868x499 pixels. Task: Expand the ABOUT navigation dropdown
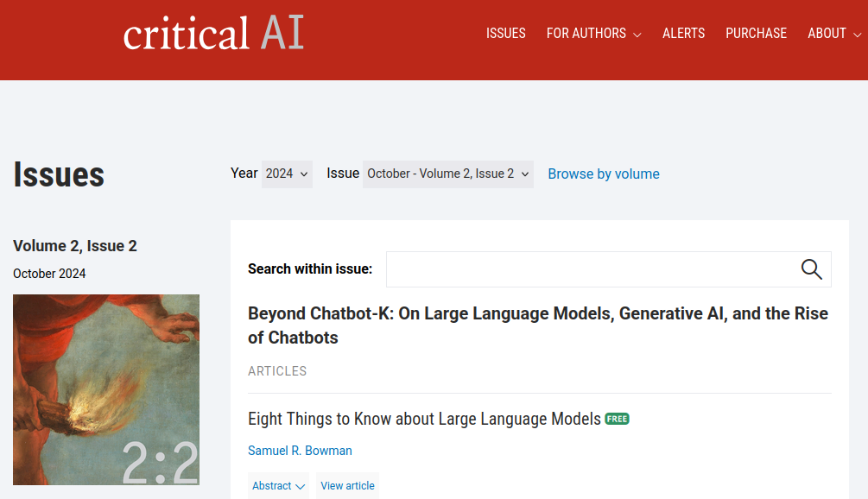tap(834, 34)
